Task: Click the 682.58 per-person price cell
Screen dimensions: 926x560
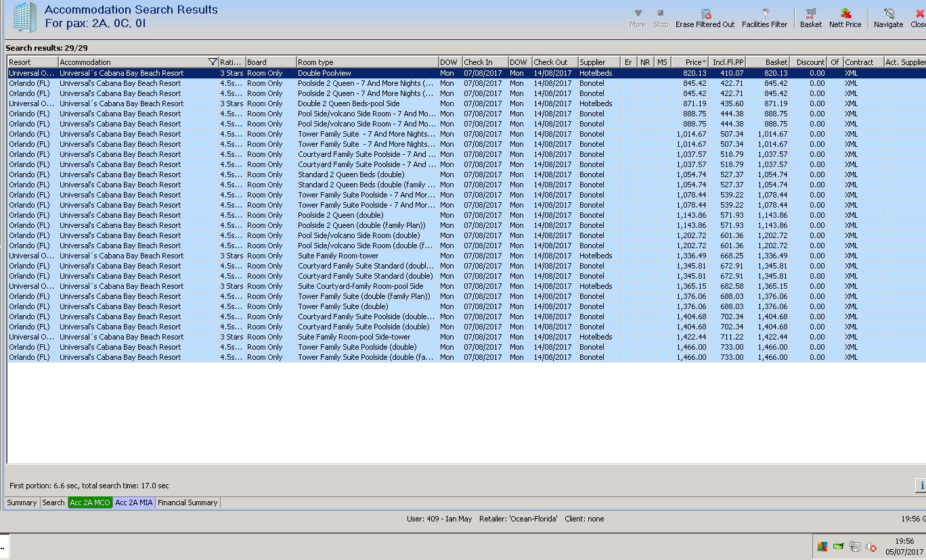Action: pyautogui.click(x=732, y=286)
